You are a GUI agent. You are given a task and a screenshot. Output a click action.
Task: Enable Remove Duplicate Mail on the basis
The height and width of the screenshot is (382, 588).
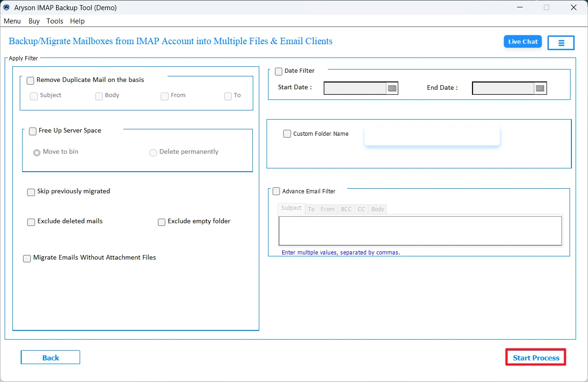pyautogui.click(x=30, y=81)
